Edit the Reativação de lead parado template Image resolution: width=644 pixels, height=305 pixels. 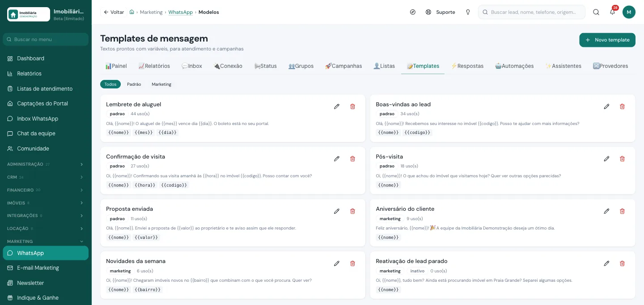pos(606,263)
